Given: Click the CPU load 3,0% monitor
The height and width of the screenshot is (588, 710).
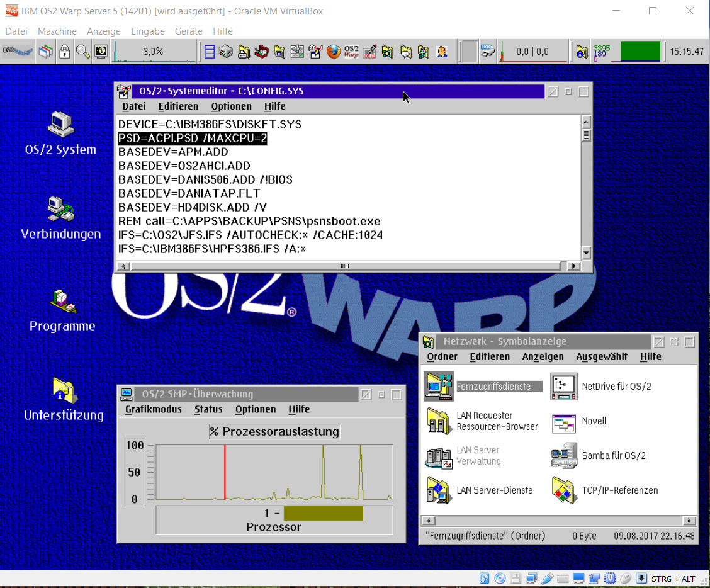Looking at the screenshot, I should tap(154, 51).
